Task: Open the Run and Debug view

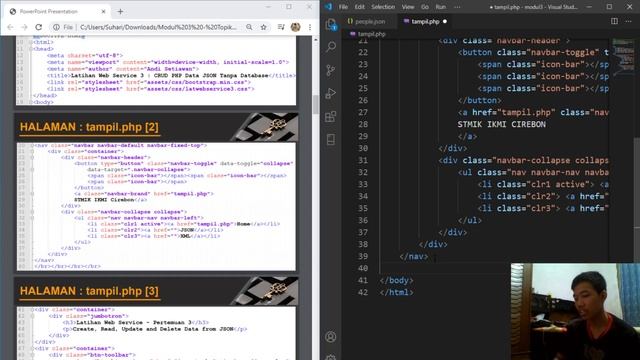Action: pyautogui.click(x=331, y=93)
